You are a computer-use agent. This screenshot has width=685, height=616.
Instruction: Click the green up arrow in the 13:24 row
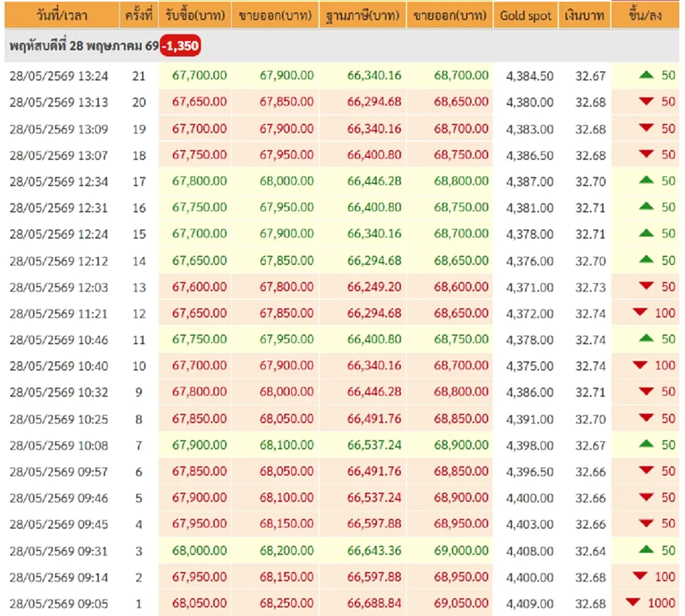(646, 75)
